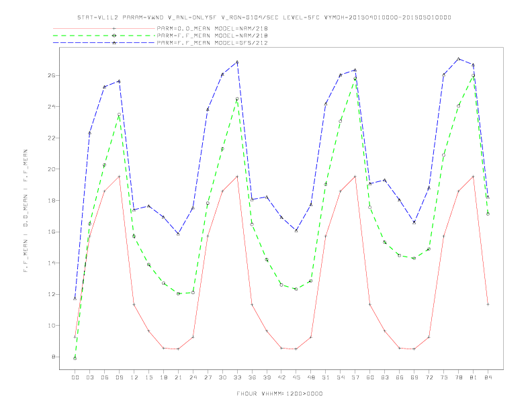Viewport: 532px width, 411px height.
Task: Click x-axis tick label 60
Action: point(370,377)
